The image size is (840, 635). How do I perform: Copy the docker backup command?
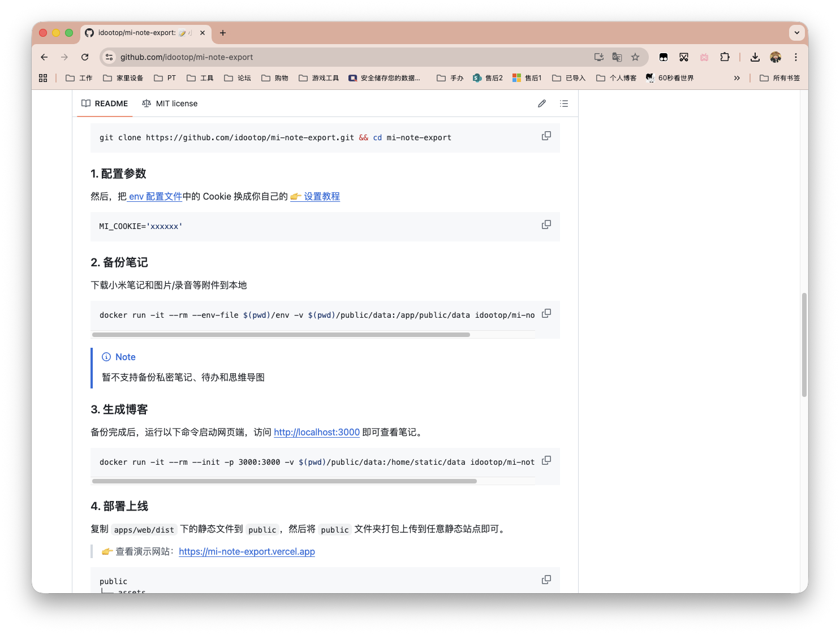click(546, 313)
